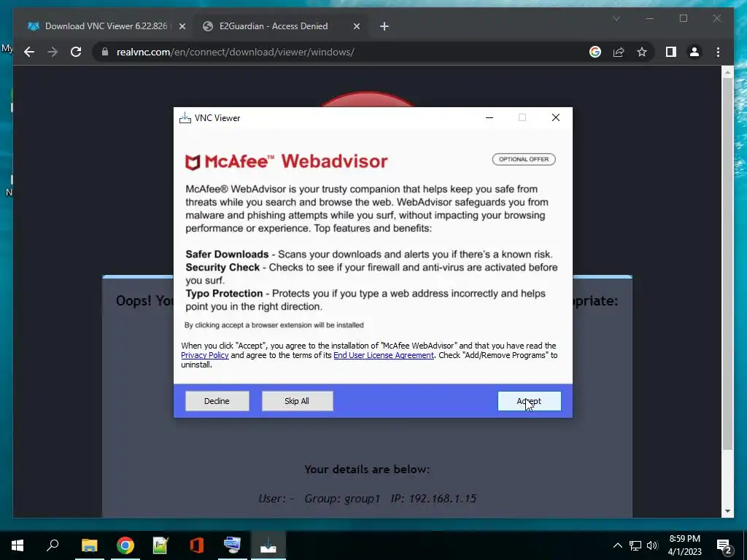Select VNC installer taskbar icon
Screen dimensions: 747x560
click(268, 545)
